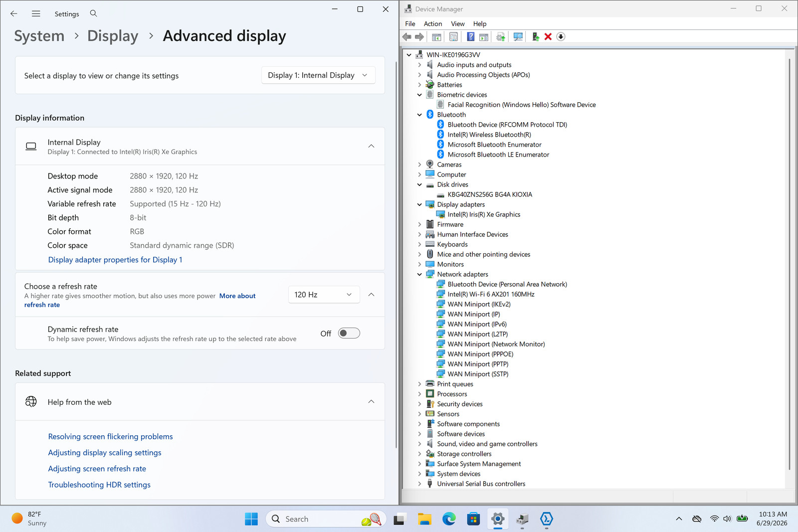The image size is (798, 532).
Task: Toggle the Dynamic refresh rate switch
Action: (x=349, y=333)
